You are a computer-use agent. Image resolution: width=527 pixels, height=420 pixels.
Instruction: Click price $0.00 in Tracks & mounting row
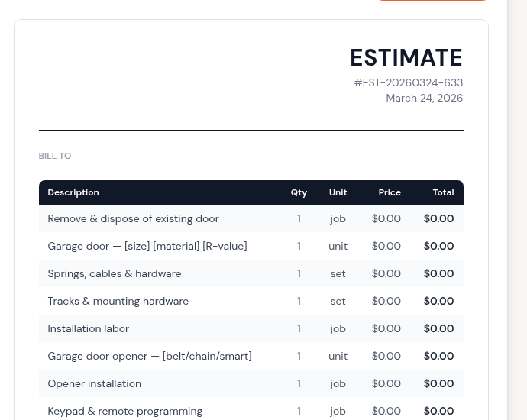pyautogui.click(x=386, y=302)
